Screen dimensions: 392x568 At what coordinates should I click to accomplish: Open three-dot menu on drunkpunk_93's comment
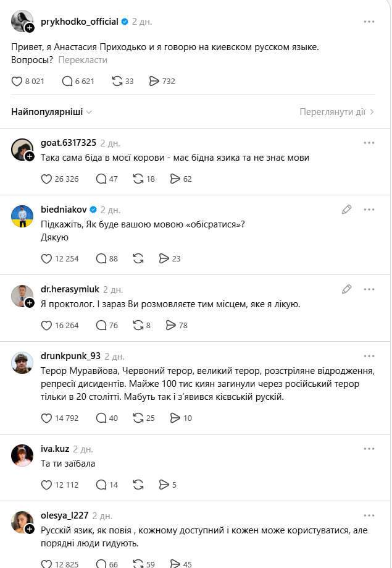369,356
